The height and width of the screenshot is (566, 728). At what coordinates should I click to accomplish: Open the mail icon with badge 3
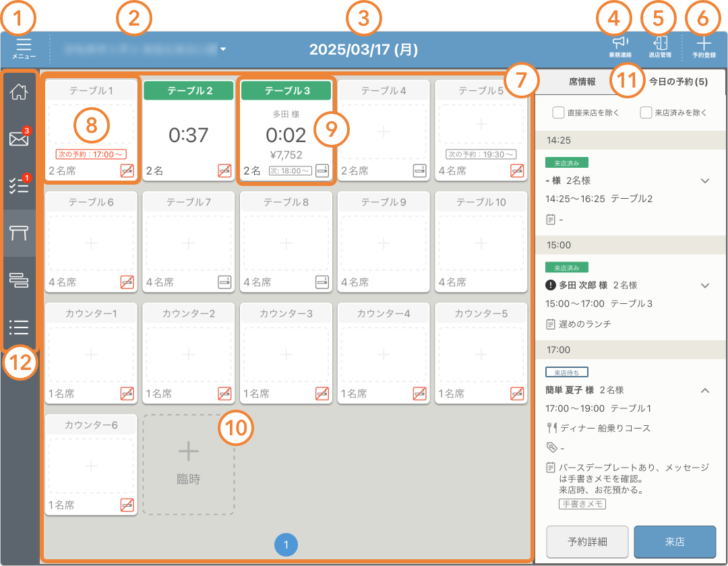coord(19,139)
